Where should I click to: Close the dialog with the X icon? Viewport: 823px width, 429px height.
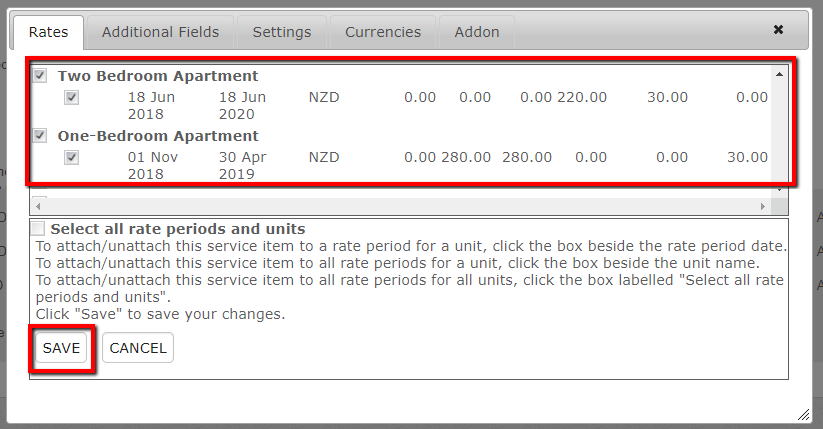click(x=778, y=29)
